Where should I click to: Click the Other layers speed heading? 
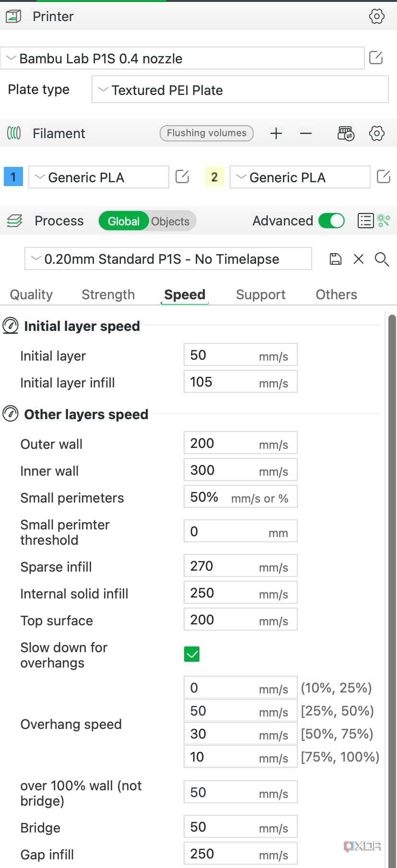point(86,414)
